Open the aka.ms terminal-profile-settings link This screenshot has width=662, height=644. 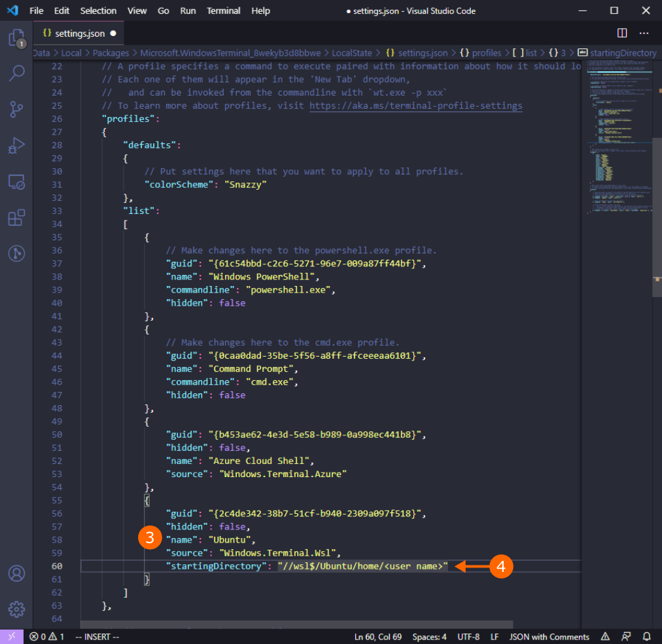pos(416,105)
